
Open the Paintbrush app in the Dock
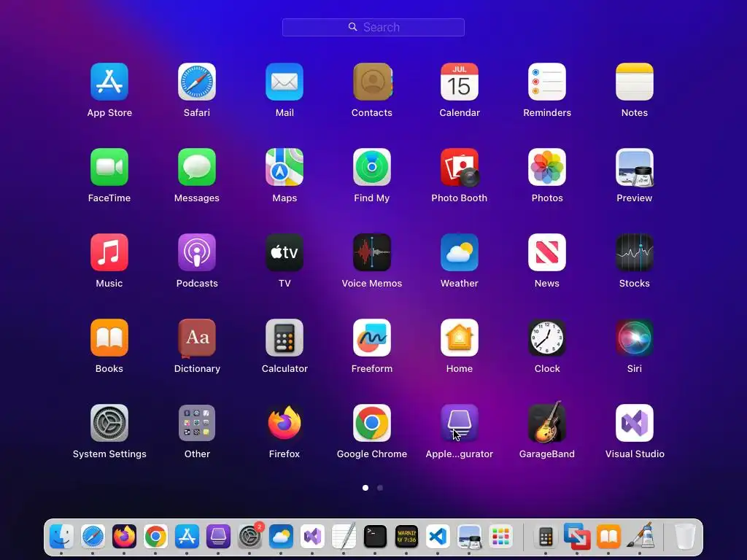point(640,537)
